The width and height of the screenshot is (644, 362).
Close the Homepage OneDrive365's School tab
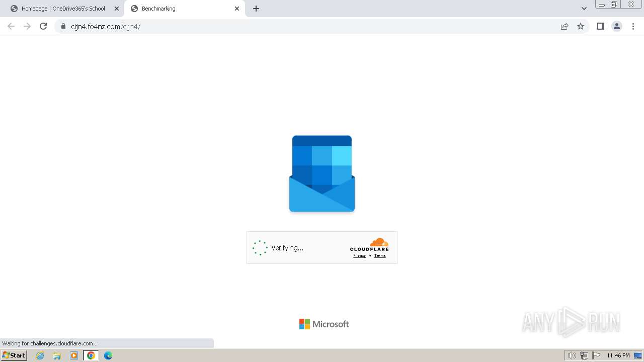[x=117, y=9]
